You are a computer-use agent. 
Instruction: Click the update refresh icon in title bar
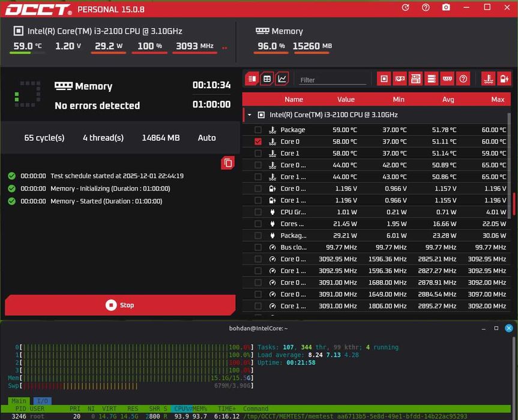405,8
